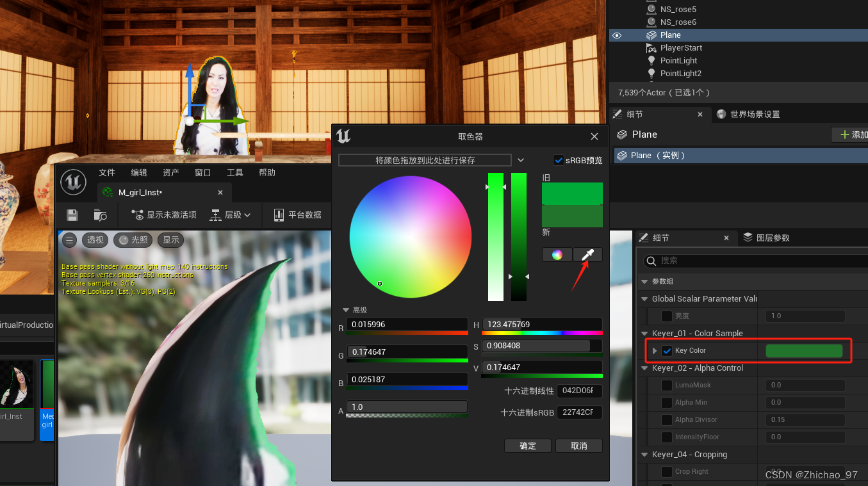Toggle the sRGB预览 checkbox

coord(559,160)
